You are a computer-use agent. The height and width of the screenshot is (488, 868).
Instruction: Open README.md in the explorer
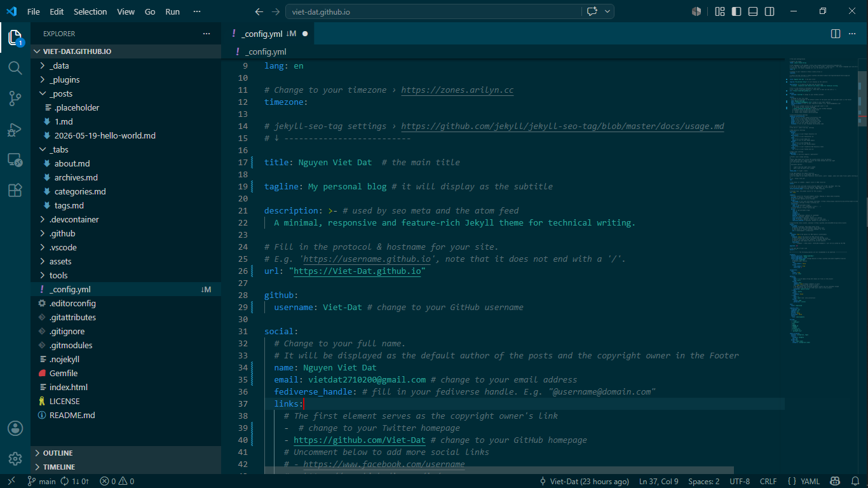126,415
